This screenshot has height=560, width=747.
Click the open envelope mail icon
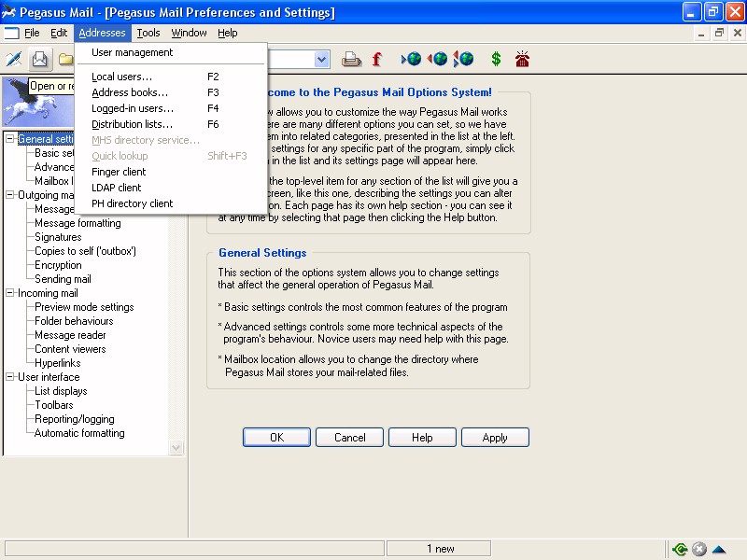[x=40, y=59]
